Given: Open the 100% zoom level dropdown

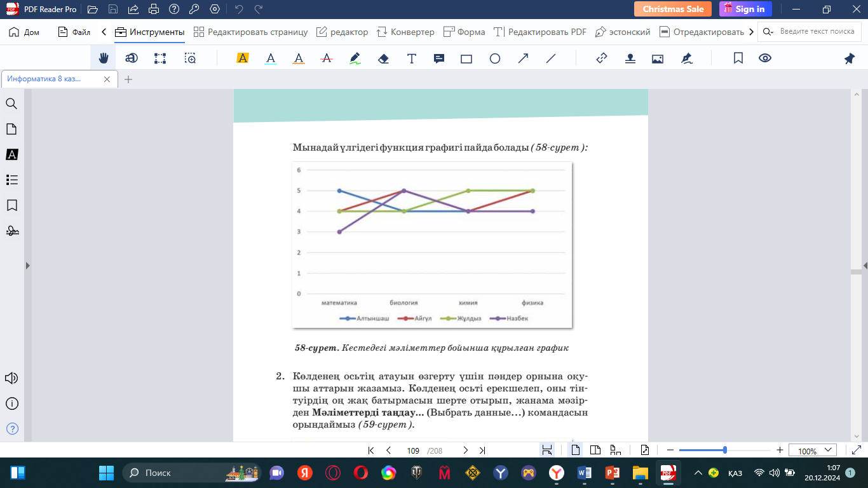Looking at the screenshot, I should [x=813, y=451].
